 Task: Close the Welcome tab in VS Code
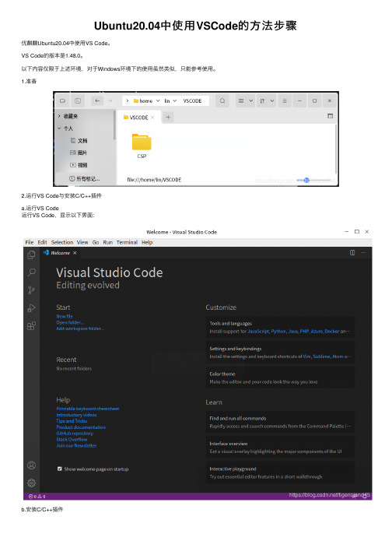[x=75, y=253]
